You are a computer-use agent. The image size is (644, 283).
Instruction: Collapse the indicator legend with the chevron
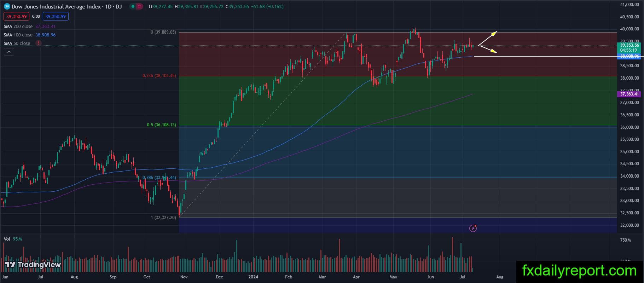[9, 52]
